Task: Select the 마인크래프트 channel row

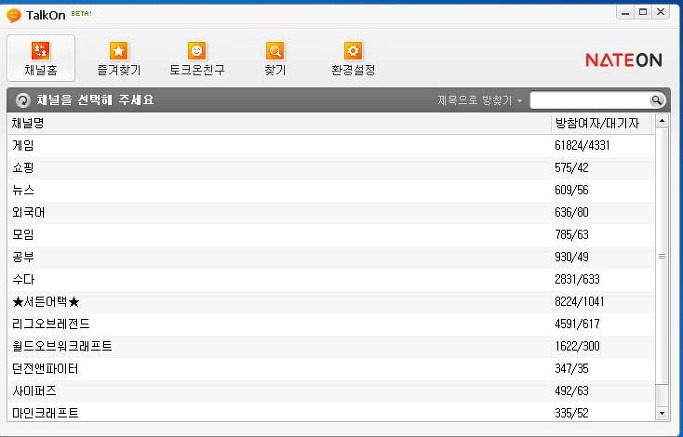Action: click(331, 412)
